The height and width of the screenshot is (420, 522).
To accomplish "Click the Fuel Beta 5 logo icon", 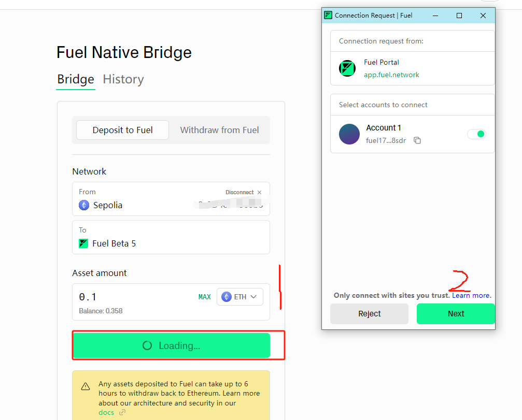I will point(83,243).
